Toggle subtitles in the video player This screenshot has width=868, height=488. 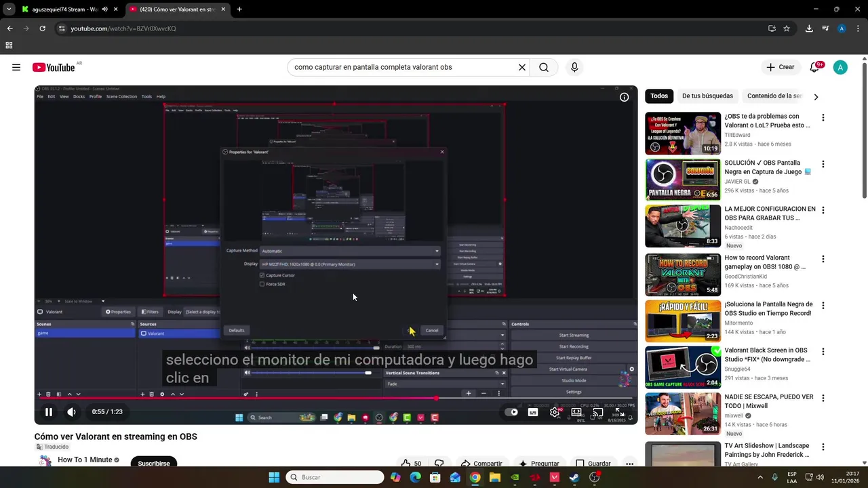533,411
